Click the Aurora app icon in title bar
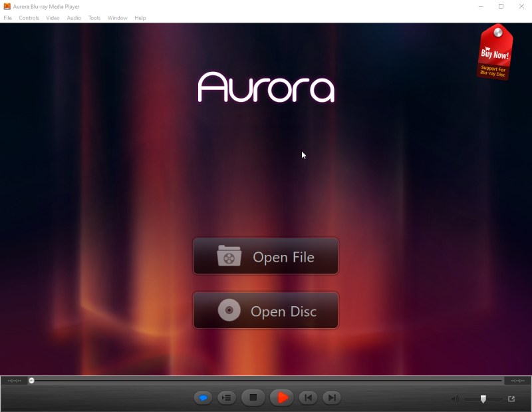Screen dimensions: 532x412 pyautogui.click(x=7, y=7)
